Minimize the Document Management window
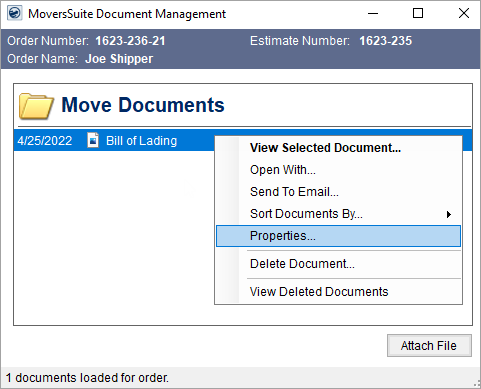This screenshot has width=481, height=389. [373, 14]
